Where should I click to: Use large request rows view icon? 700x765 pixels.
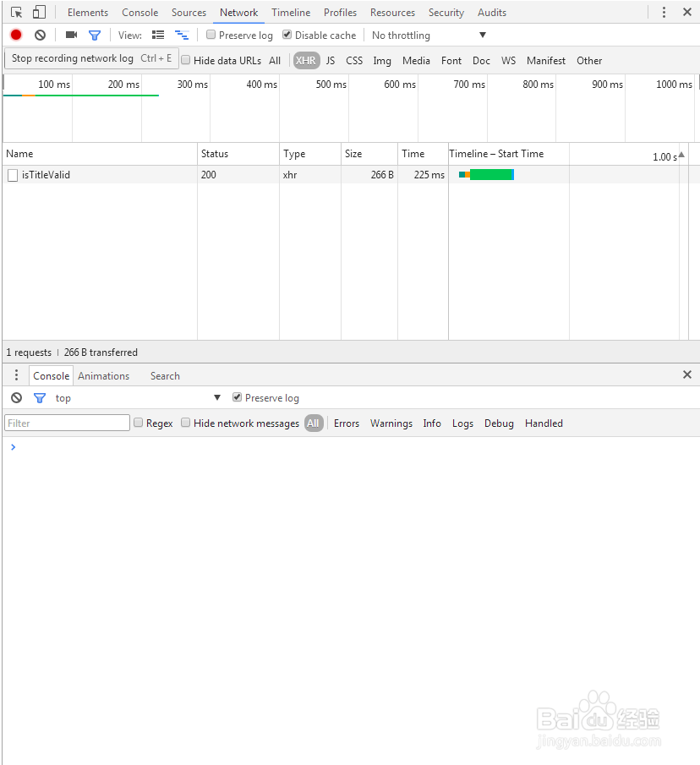point(158,36)
